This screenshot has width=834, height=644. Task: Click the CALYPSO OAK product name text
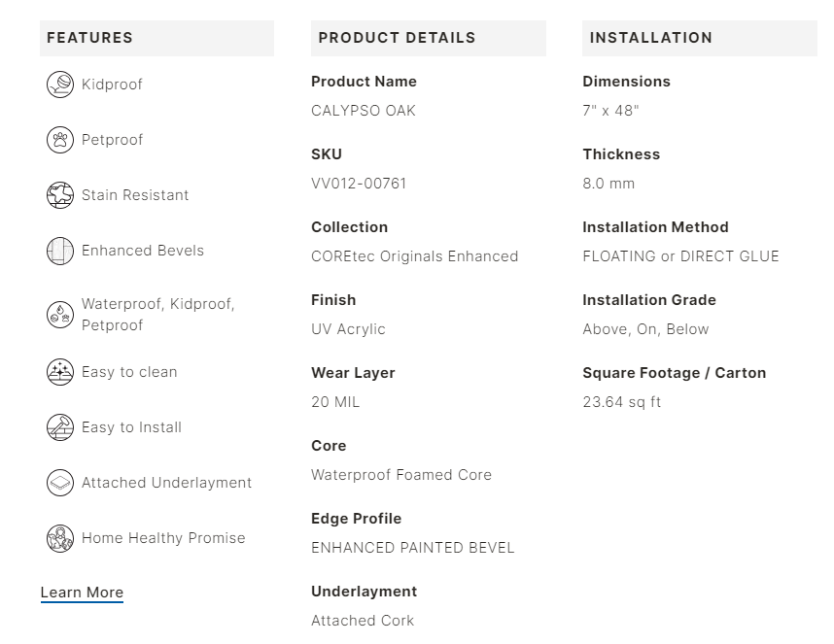(x=364, y=111)
